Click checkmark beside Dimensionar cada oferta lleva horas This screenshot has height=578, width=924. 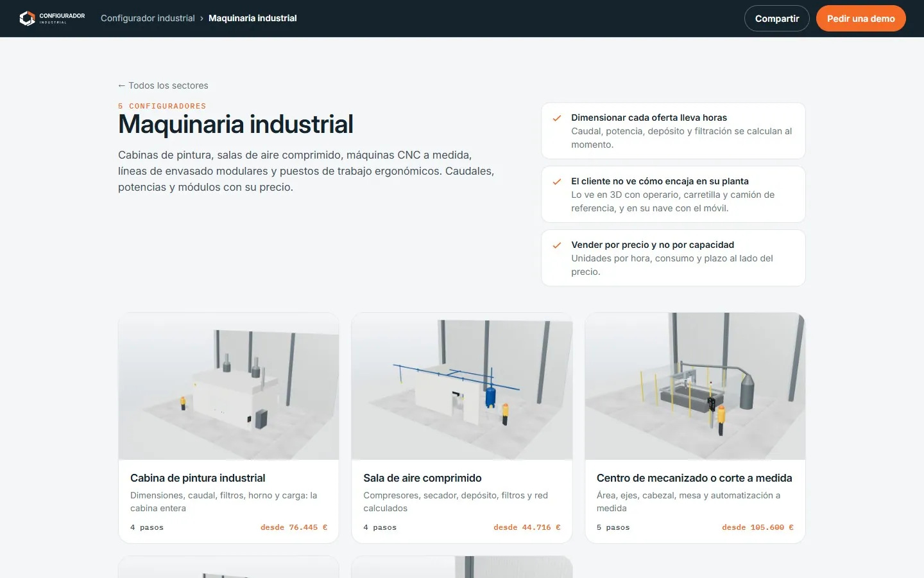click(x=557, y=118)
